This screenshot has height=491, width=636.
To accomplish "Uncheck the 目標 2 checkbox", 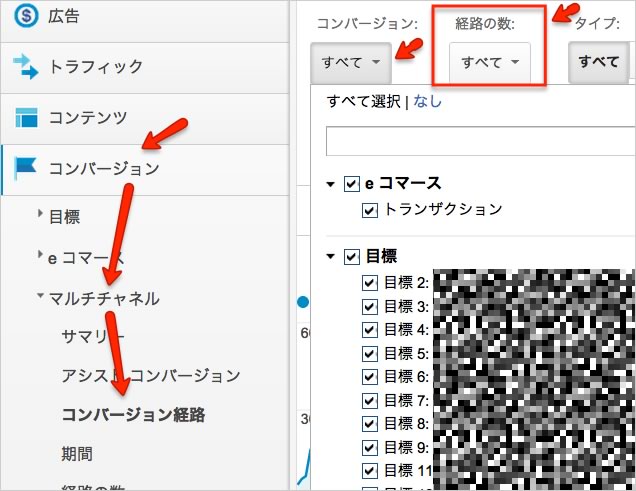I will [369, 283].
